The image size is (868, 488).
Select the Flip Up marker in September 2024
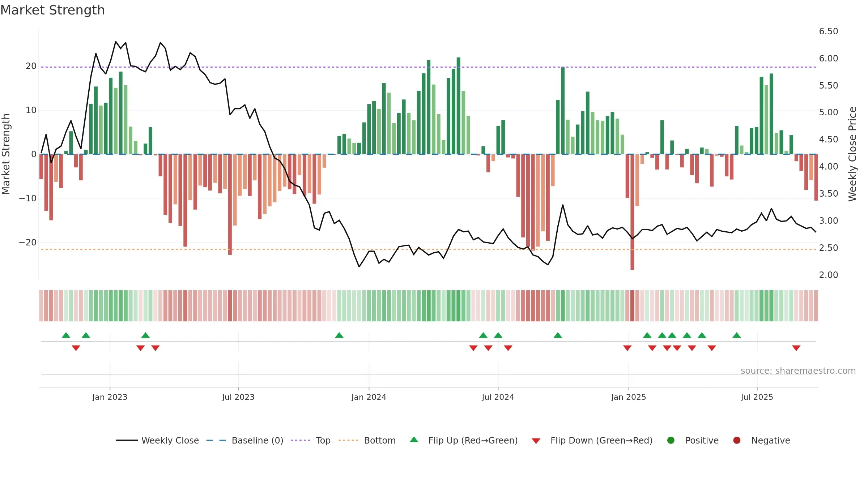point(558,335)
